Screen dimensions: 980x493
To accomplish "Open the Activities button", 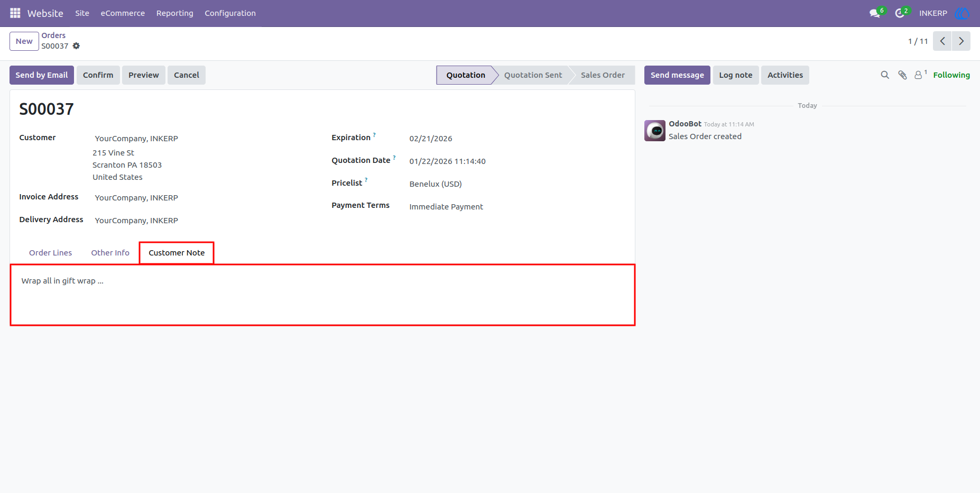I will [x=785, y=75].
